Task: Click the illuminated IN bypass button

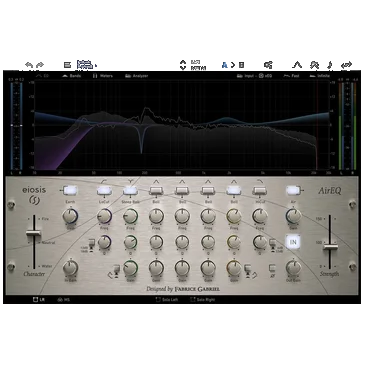Action: 293,242
